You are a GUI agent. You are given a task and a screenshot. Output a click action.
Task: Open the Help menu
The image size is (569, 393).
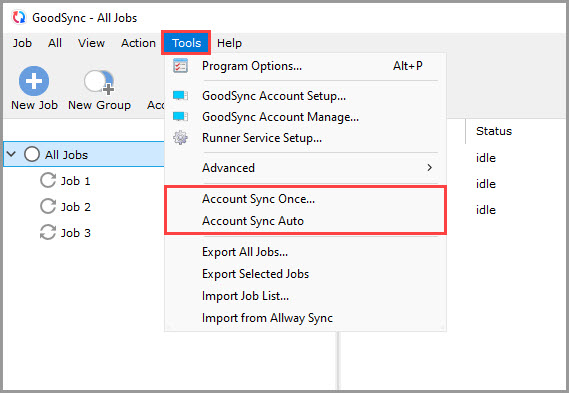pos(229,43)
